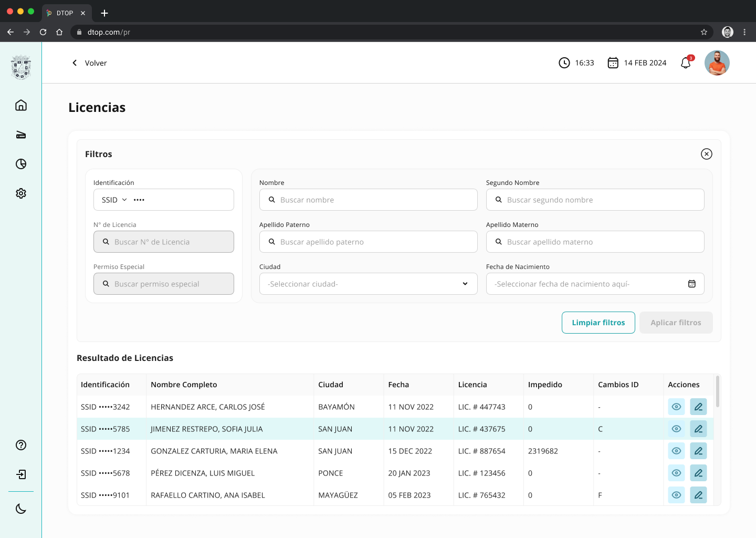Sort by Nombre Completo column header
Viewport: 756px width, 538px height.
tap(184, 385)
